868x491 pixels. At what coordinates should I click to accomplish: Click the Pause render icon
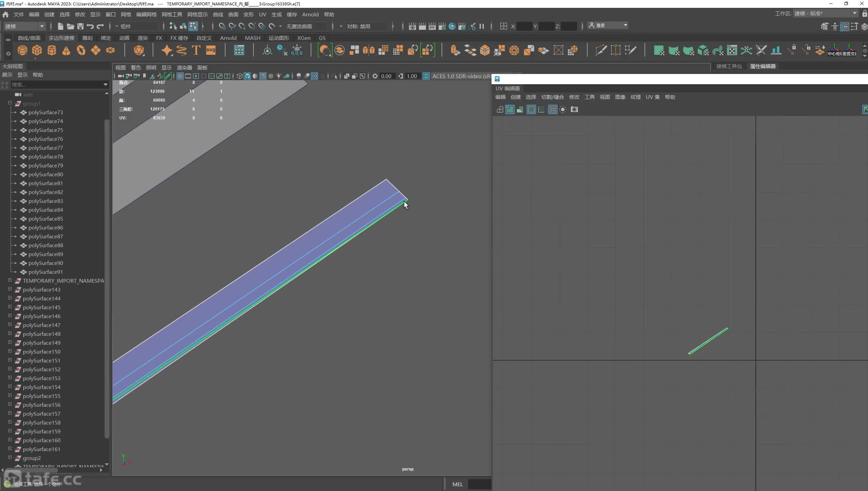tap(482, 26)
